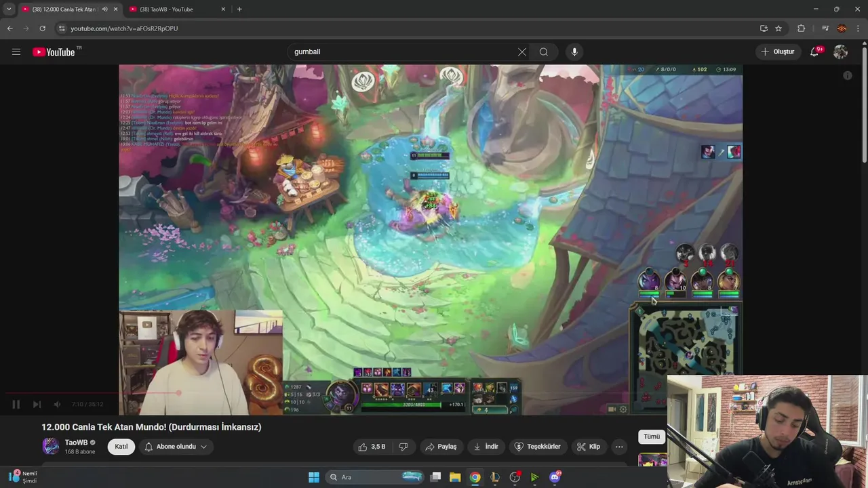Like the video (3,5 B)
Image resolution: width=868 pixels, height=488 pixels.
[x=372, y=447]
